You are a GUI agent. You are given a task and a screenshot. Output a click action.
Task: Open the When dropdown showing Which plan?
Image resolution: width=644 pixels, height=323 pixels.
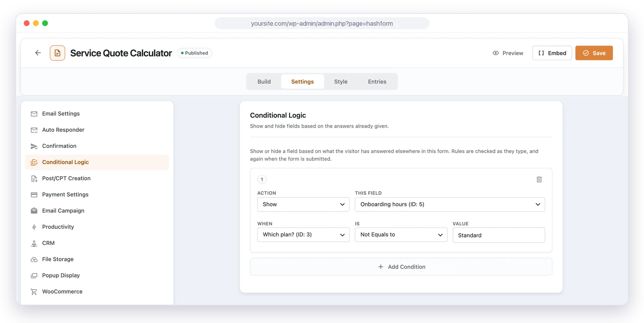point(303,234)
